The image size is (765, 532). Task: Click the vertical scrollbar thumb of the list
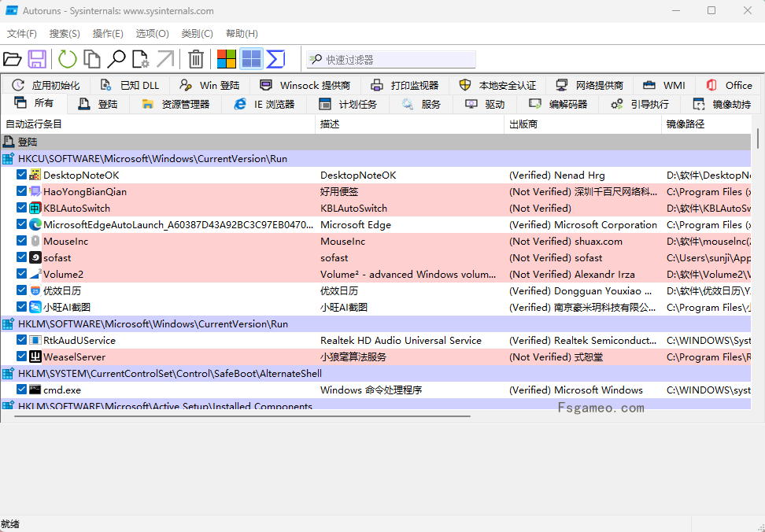pos(757,139)
